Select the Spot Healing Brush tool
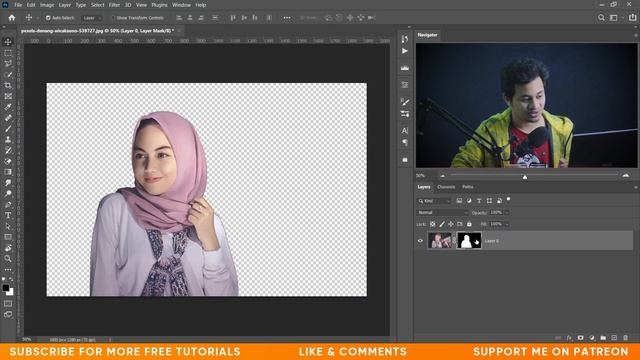The image size is (640, 360). (8, 118)
